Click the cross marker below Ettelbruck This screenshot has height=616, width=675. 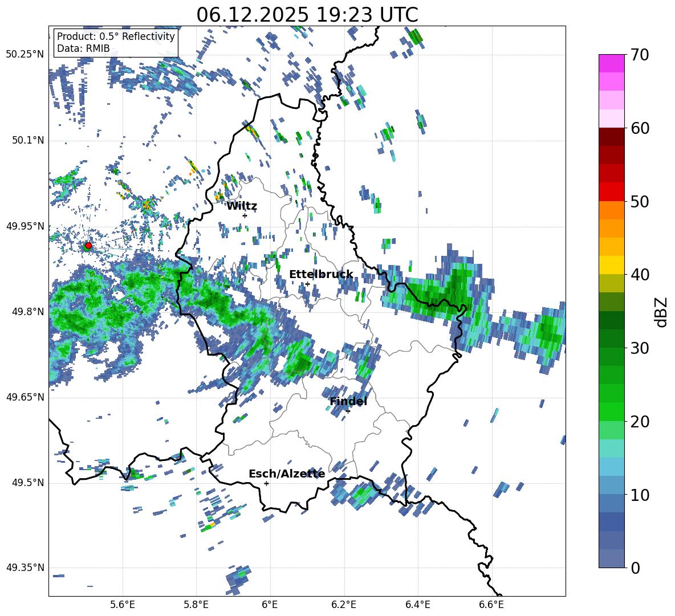pos(307,284)
